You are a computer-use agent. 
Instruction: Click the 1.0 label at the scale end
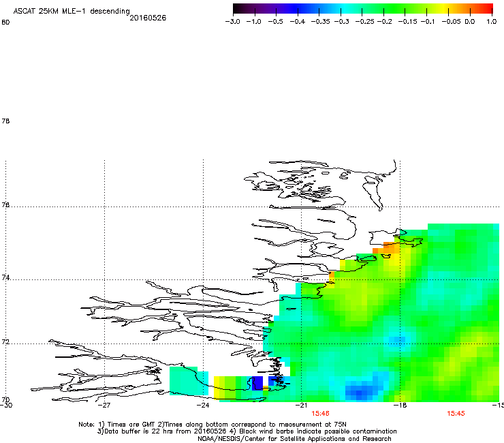point(492,22)
